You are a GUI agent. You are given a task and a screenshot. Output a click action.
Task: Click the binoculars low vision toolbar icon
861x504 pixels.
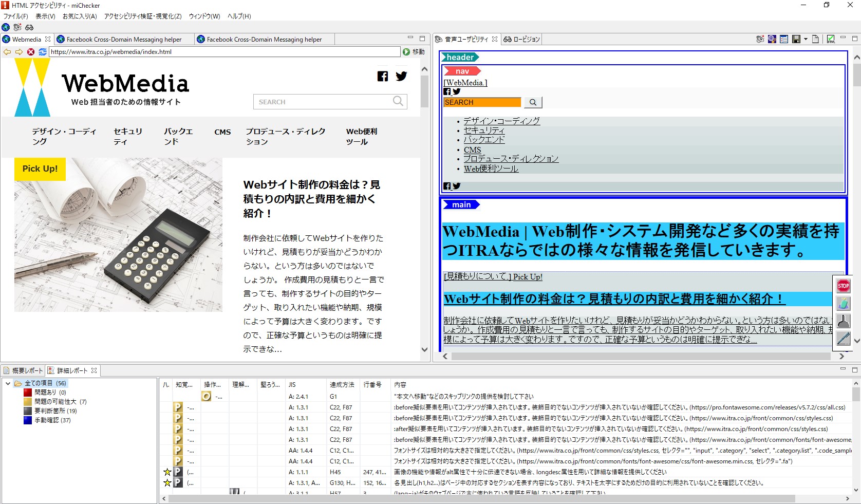coord(29,27)
